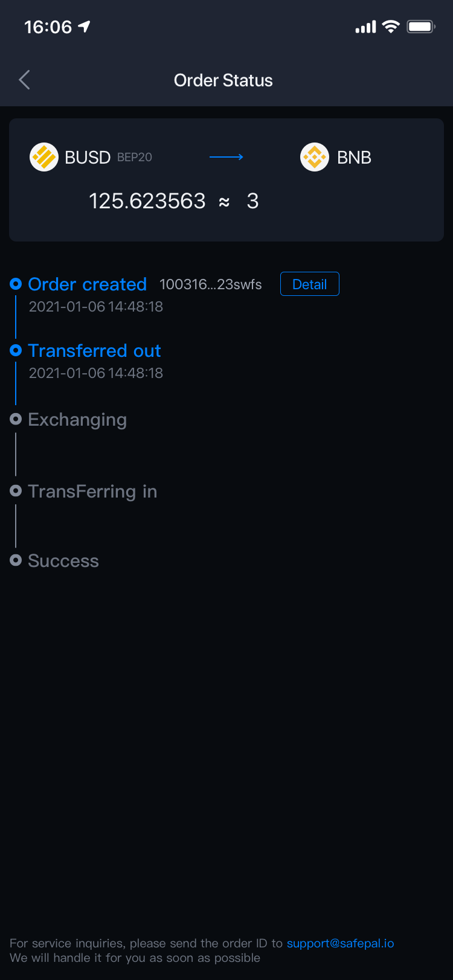Tap the 125.623563 BUSD amount

click(x=147, y=201)
